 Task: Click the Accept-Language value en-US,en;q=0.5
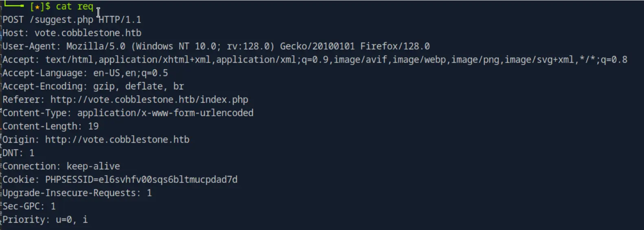coord(131,73)
